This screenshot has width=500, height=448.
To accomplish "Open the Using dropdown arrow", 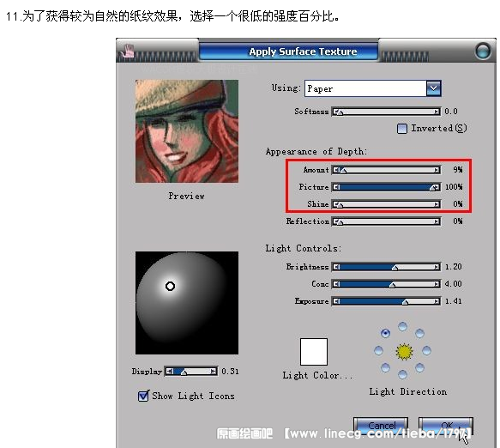I will coord(434,88).
